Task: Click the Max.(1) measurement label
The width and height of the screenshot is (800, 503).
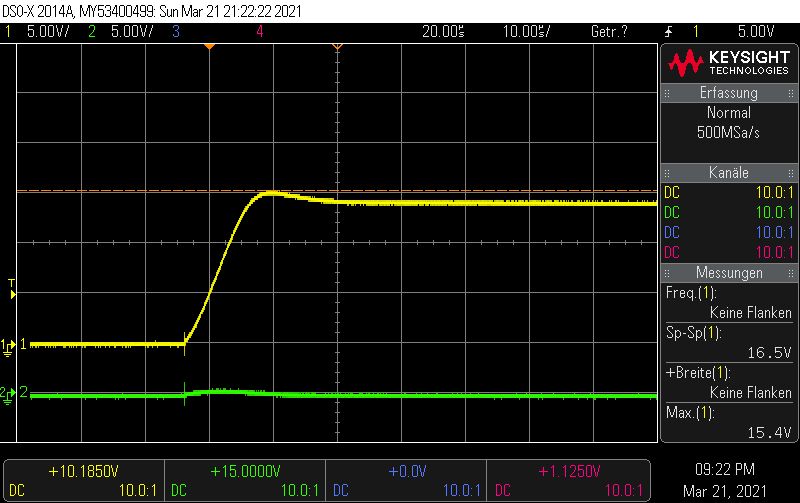Action: [x=690, y=413]
